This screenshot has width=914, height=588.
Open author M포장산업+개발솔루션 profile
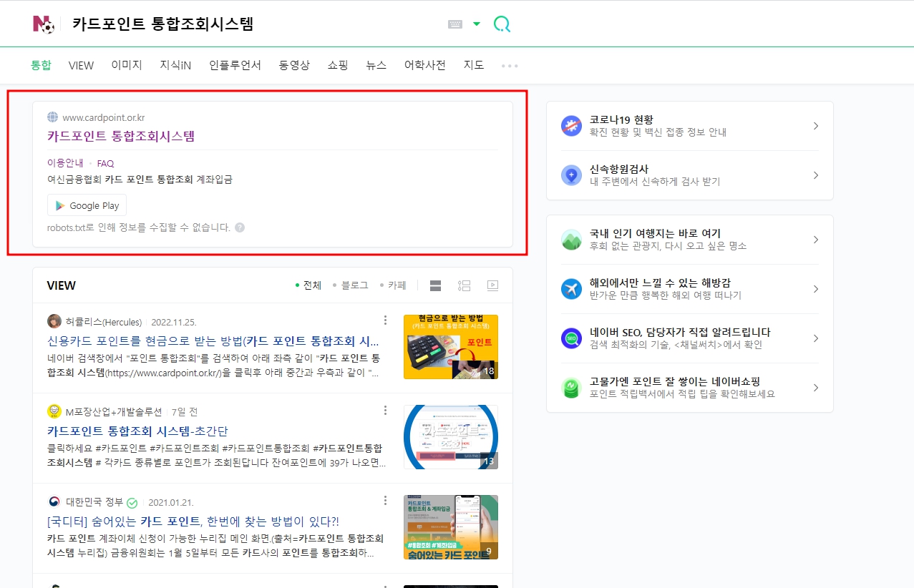click(114, 412)
